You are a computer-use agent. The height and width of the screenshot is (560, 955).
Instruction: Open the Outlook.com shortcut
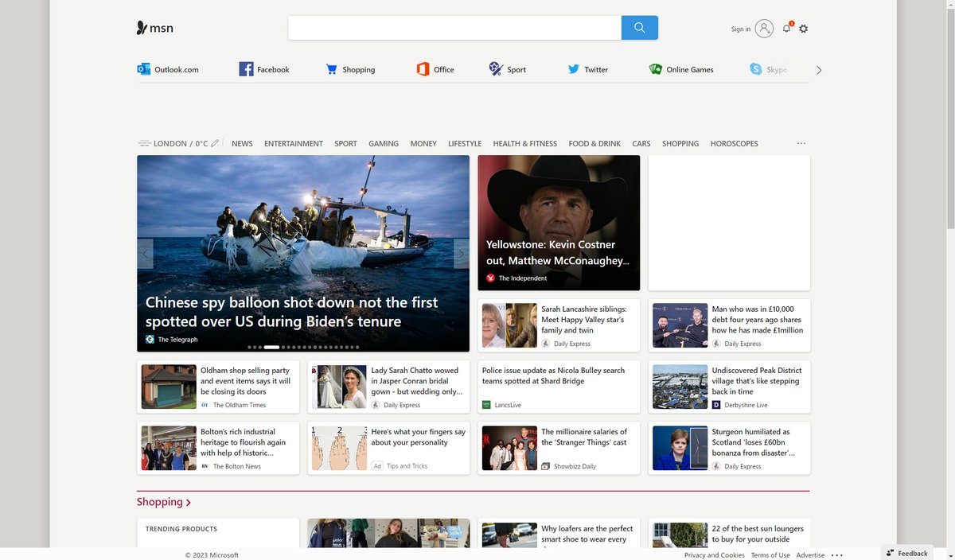point(168,69)
